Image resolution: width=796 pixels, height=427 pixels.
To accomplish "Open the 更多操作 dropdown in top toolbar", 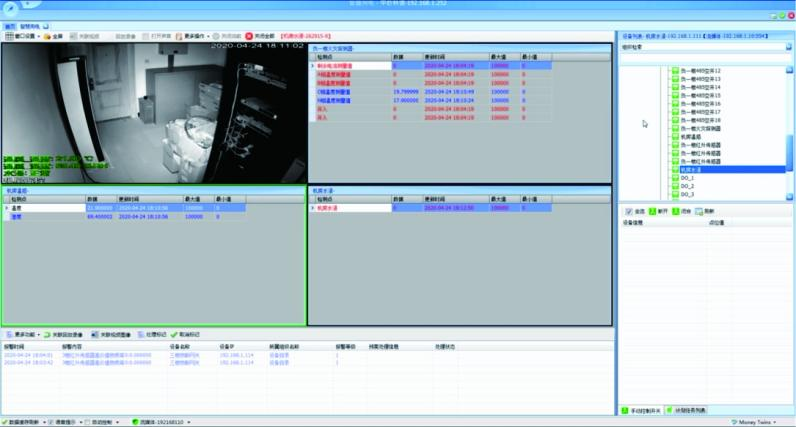I will click(193, 36).
